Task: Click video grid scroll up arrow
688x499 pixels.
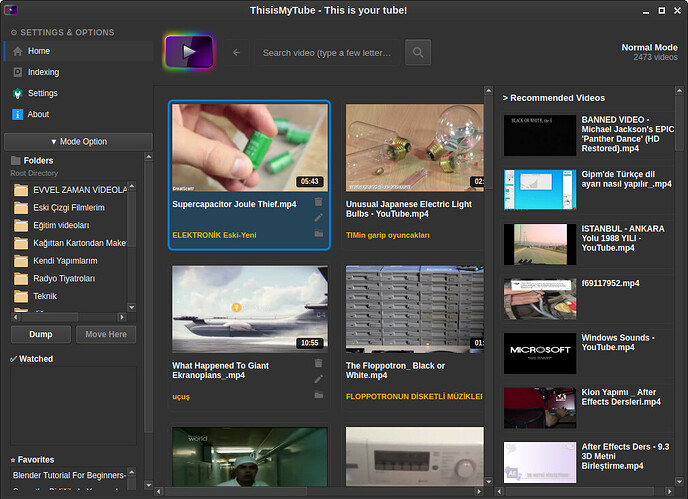Action: click(x=488, y=91)
